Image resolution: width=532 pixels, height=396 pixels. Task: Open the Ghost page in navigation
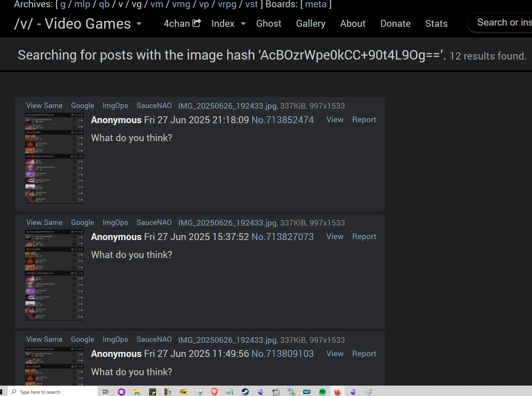click(269, 24)
